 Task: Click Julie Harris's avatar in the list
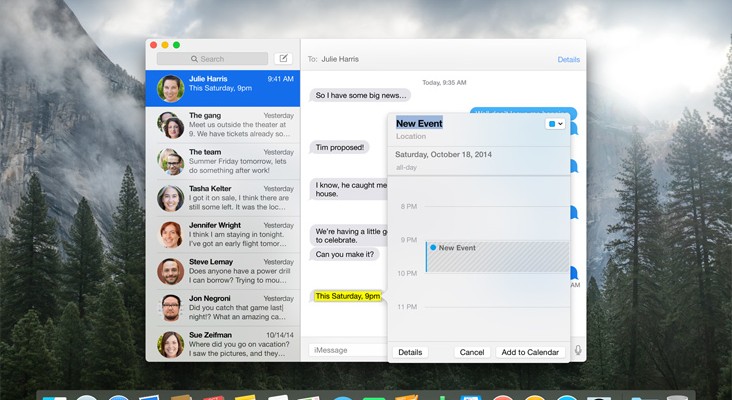tap(171, 89)
